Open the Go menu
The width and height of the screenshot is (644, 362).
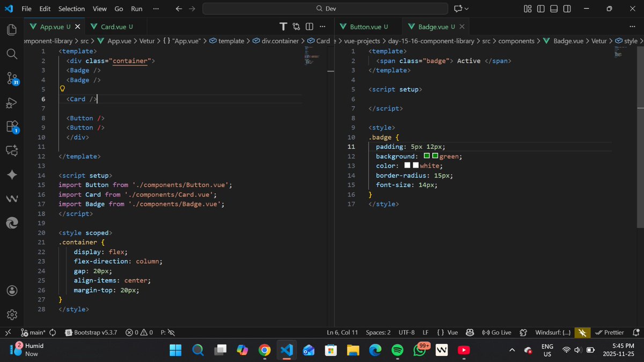pos(119,9)
